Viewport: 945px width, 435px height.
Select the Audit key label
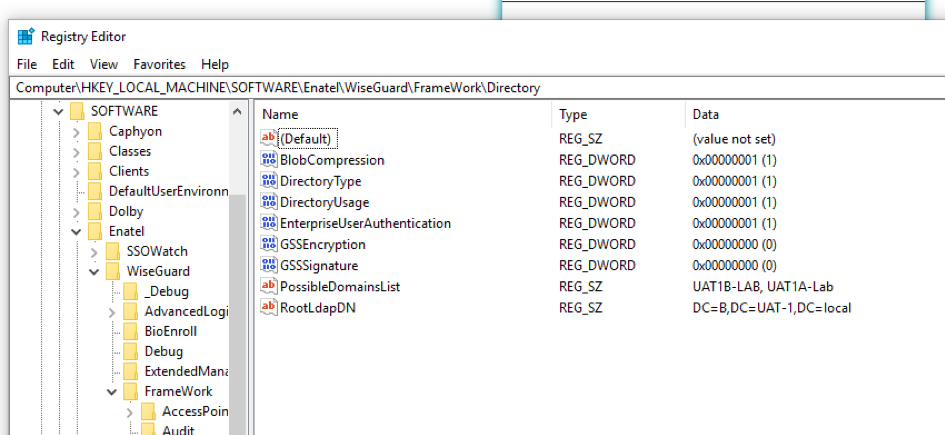point(178,430)
